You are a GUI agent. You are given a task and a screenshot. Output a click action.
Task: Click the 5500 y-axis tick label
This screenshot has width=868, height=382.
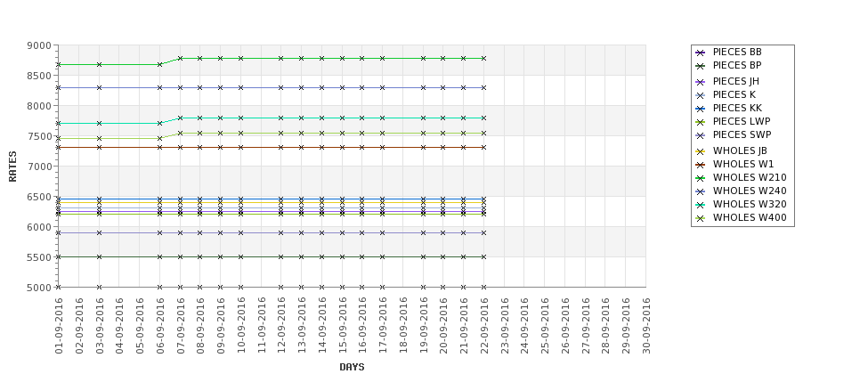[x=39, y=256]
